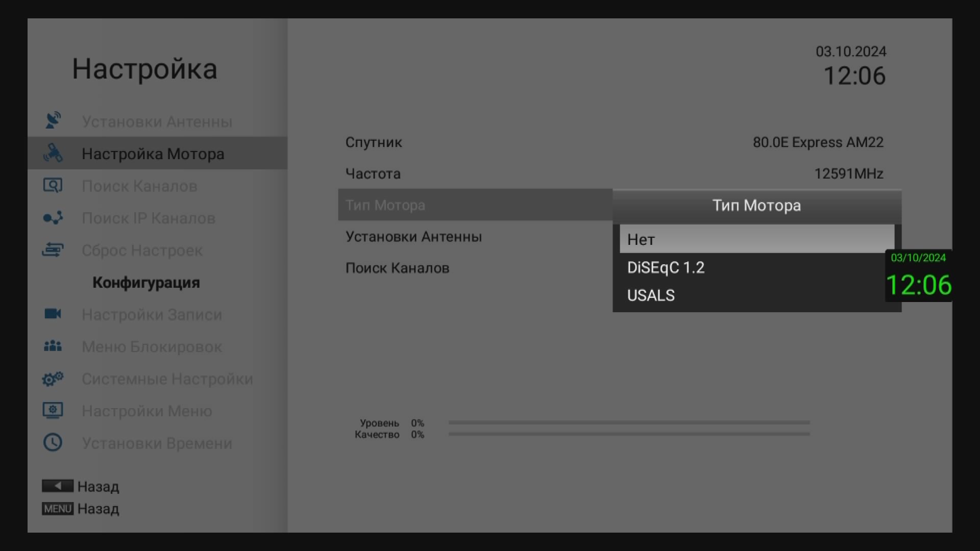The height and width of the screenshot is (551, 980).
Task: Click the Уровень 0% percentage value
Action: (x=418, y=423)
